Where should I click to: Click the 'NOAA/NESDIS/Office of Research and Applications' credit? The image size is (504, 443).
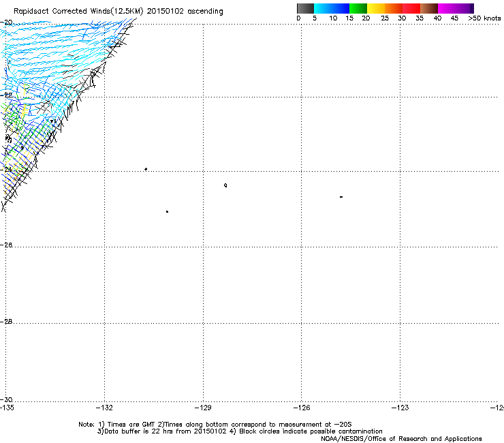coord(401,439)
